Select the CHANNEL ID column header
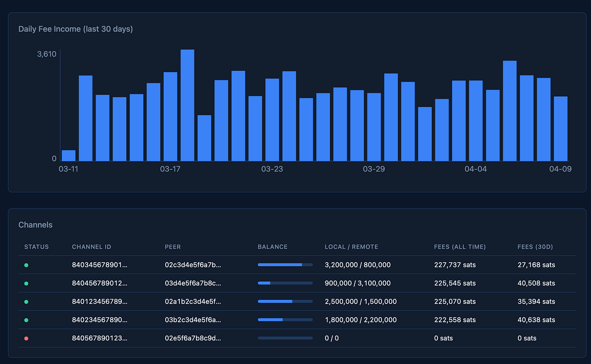The width and height of the screenshot is (591, 364). [91, 247]
